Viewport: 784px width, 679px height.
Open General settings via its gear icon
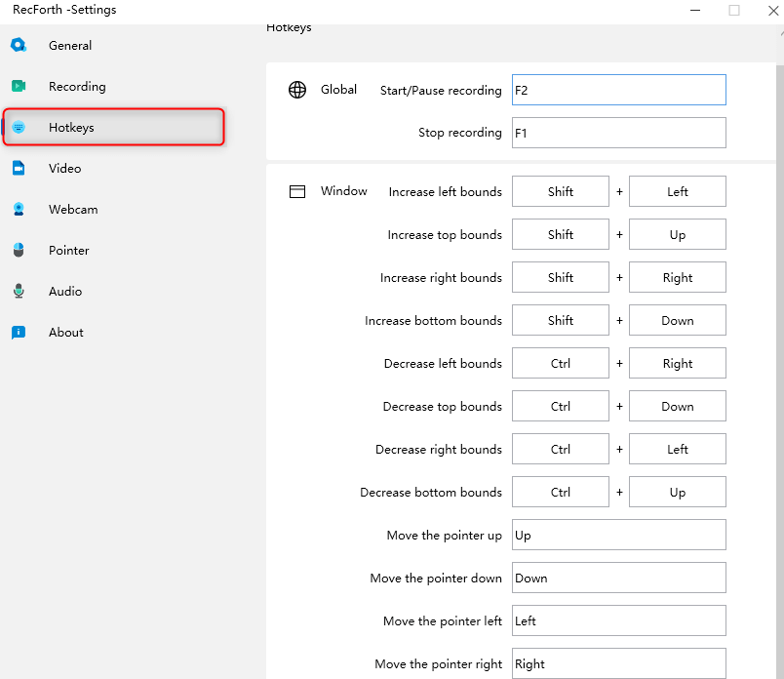[19, 45]
